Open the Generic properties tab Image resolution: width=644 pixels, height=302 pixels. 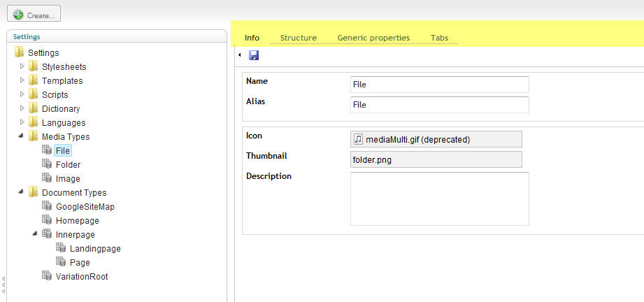pos(373,38)
